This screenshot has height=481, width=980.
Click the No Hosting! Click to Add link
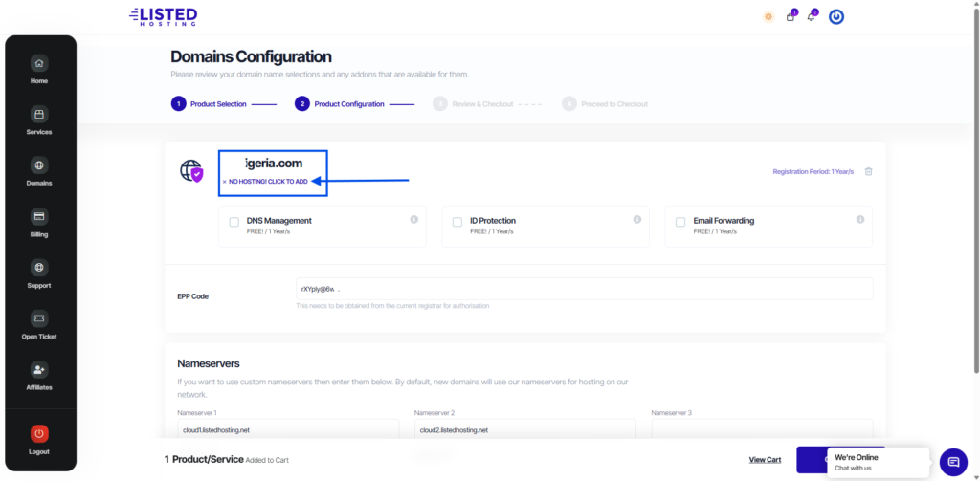[x=268, y=181]
